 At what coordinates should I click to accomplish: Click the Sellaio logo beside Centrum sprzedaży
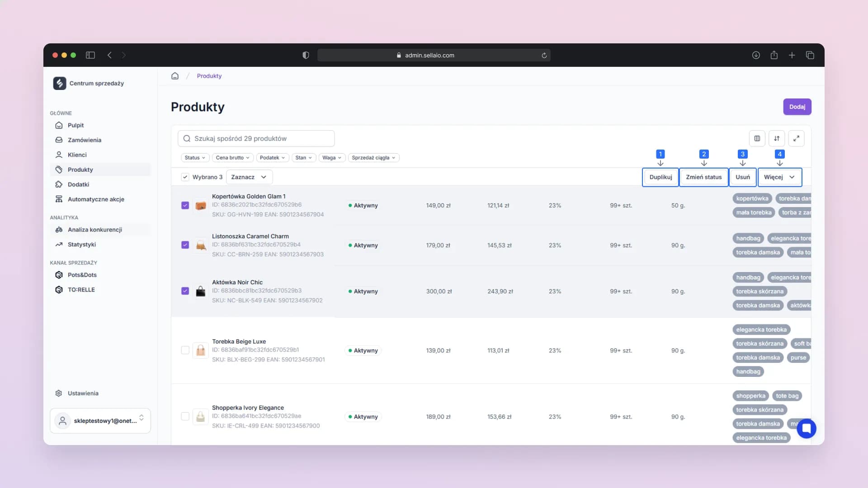pyautogui.click(x=60, y=83)
